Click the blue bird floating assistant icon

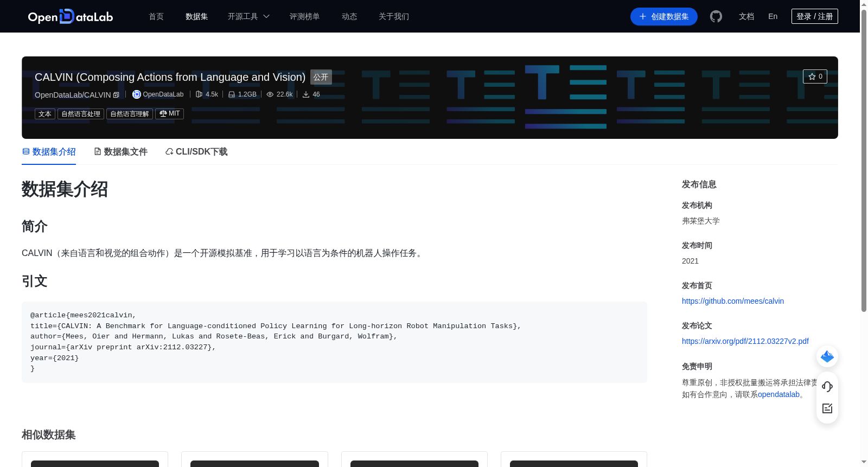pyautogui.click(x=827, y=356)
